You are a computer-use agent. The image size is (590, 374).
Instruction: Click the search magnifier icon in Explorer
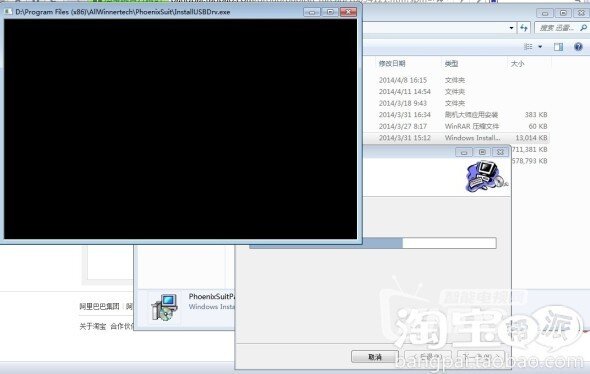pyautogui.click(x=583, y=27)
